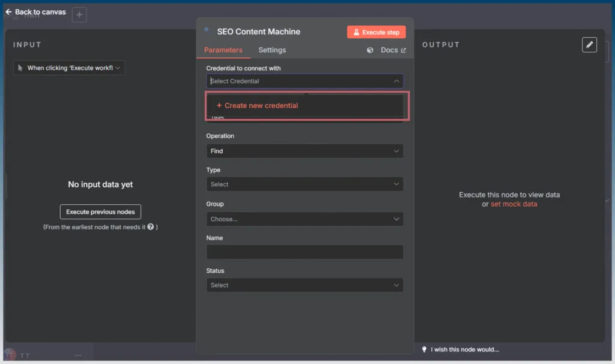Click the Operation label
Screen dimensions: 615x364
click(220, 136)
